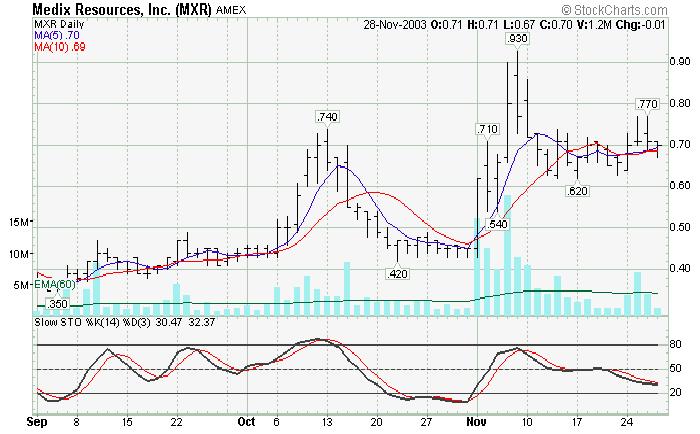The height and width of the screenshot is (434, 700).
Task: Click the date 6 on the time axis
Action: pyautogui.click(x=277, y=422)
